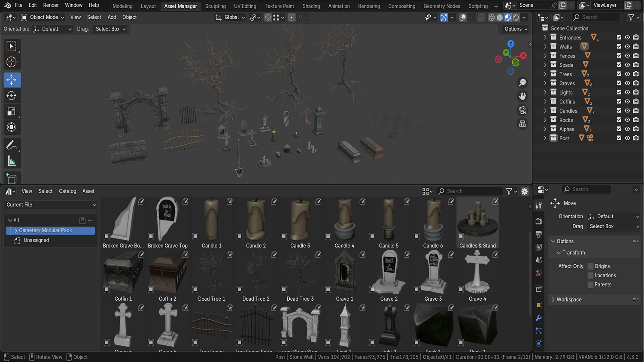The width and height of the screenshot is (644, 362).
Task: Switch to the Shading workspace tab
Action: [x=311, y=6]
